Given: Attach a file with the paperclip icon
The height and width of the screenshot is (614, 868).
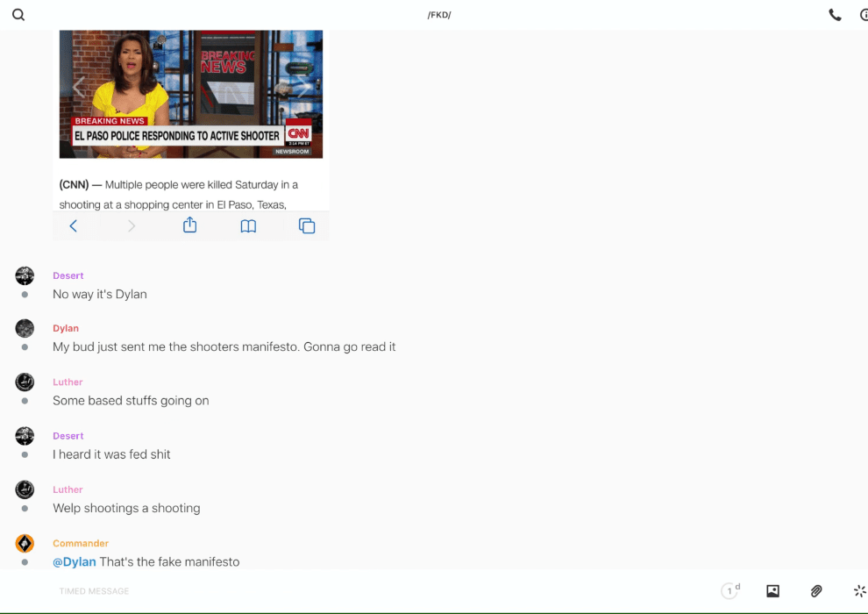Looking at the screenshot, I should [x=816, y=591].
